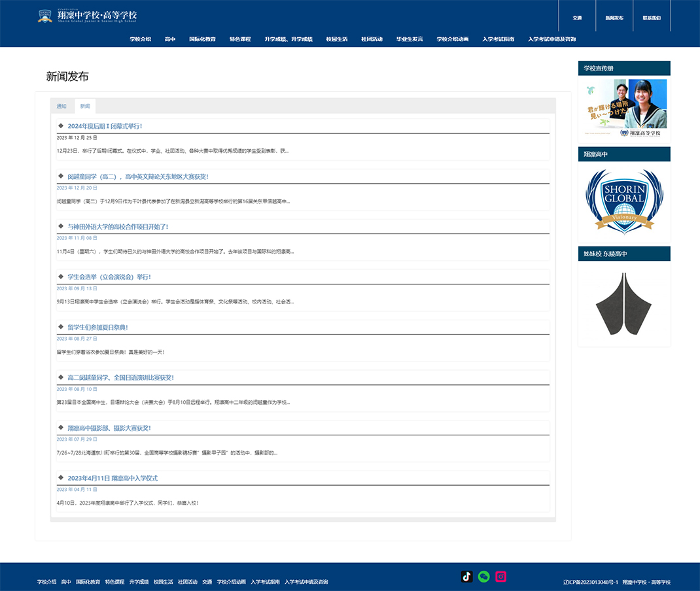Switch to the 通知 tab
Screen dimensions: 700x591
pos(61,106)
